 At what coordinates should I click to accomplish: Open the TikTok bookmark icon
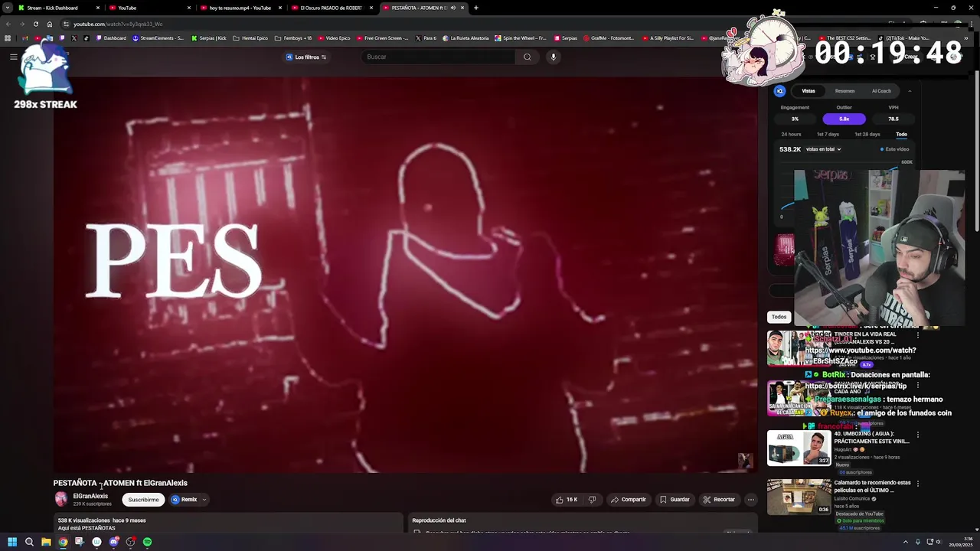86,38
